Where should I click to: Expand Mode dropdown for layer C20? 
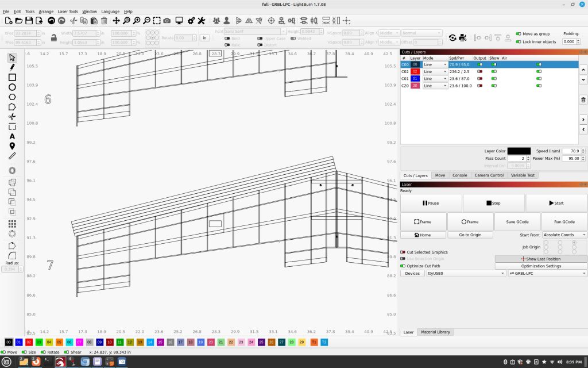[x=435, y=86]
